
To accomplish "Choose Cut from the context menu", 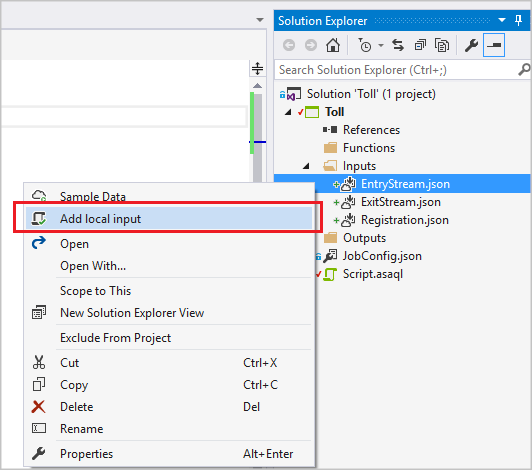I will [x=169, y=363].
